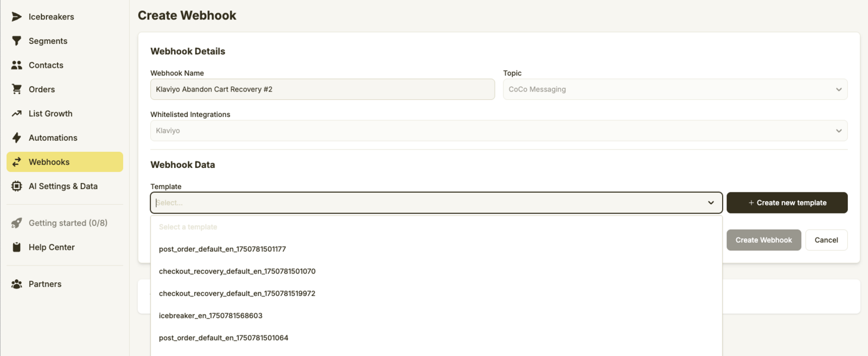Click the AI Settings chip icon

tap(17, 186)
